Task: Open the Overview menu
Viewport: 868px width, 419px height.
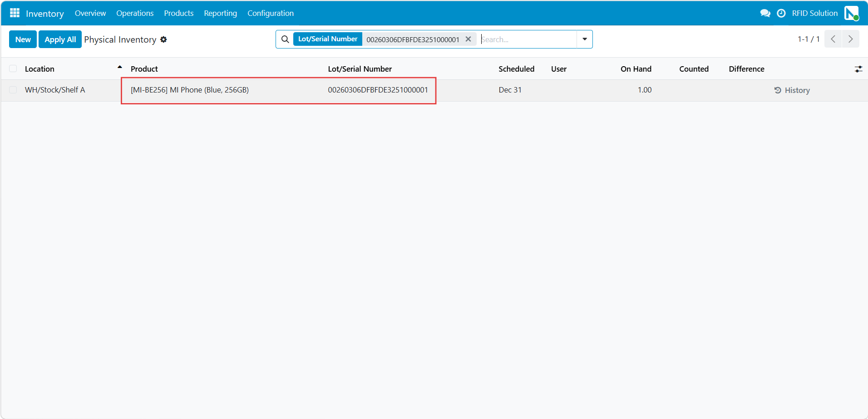Action: (90, 13)
